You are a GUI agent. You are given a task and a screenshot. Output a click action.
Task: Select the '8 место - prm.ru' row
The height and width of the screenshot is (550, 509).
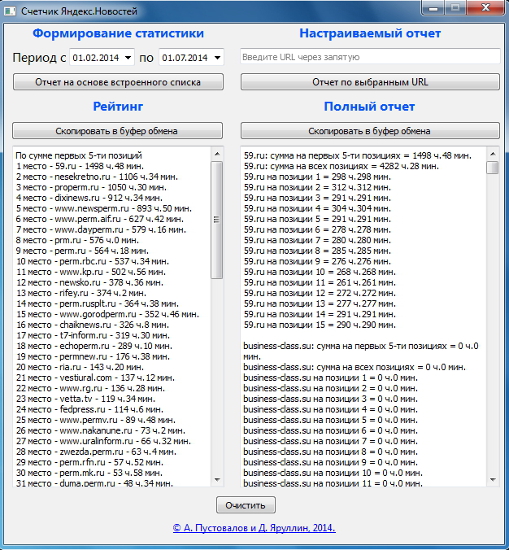point(78,240)
